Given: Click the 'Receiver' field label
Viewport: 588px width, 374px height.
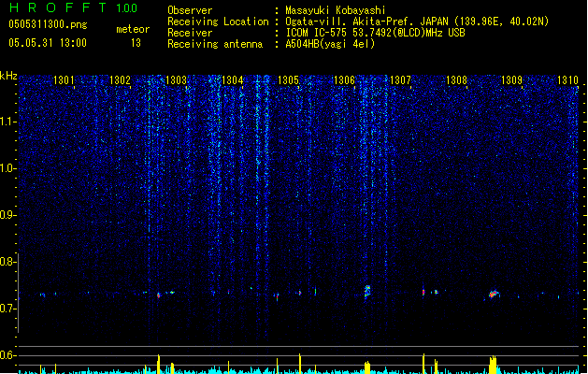Looking at the screenshot, I should (x=190, y=33).
